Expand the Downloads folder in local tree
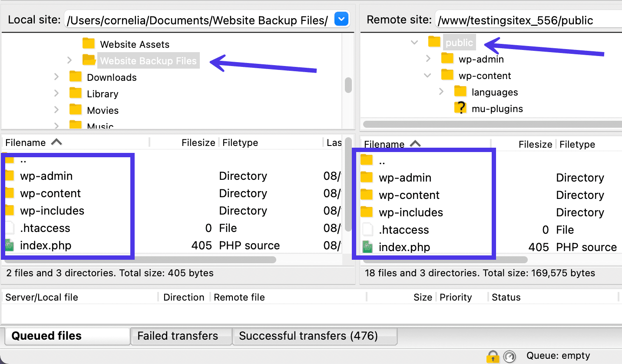This screenshot has height=364, width=622. (x=56, y=77)
